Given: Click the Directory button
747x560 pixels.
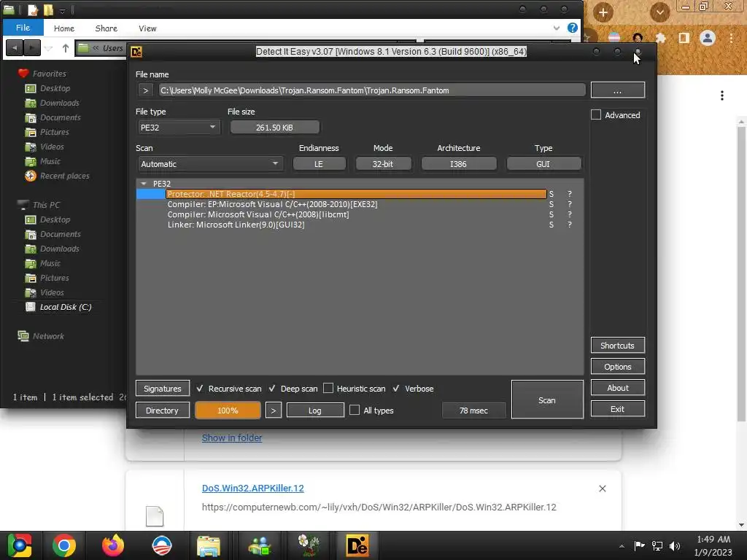Looking at the screenshot, I should pos(163,410).
